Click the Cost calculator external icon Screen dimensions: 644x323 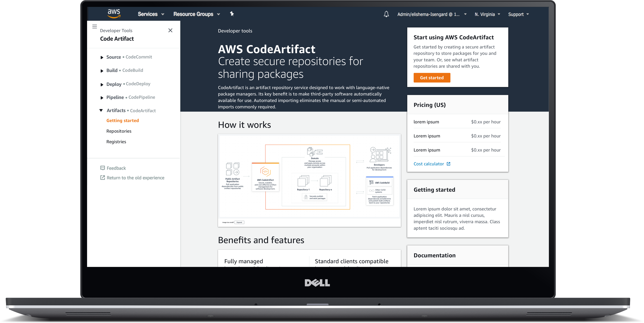[448, 164]
